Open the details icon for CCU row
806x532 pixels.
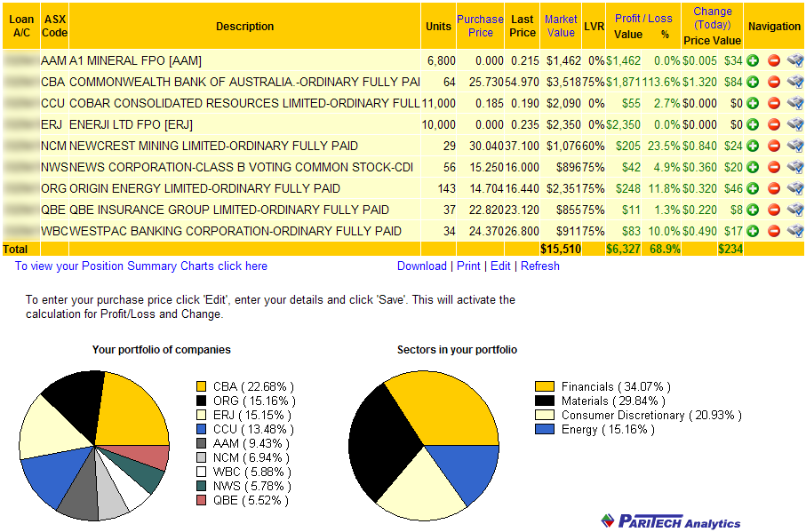(x=795, y=103)
